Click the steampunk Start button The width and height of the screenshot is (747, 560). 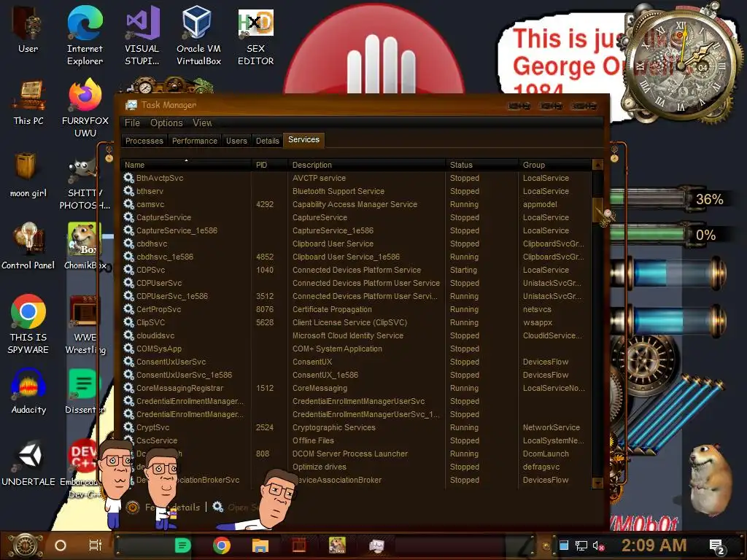(x=26, y=545)
